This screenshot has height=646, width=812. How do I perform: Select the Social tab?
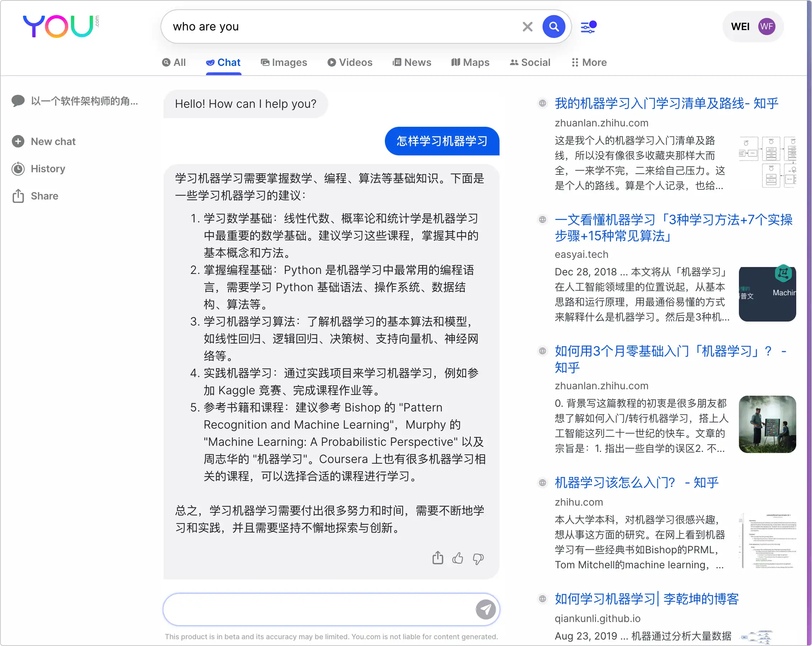click(x=530, y=63)
